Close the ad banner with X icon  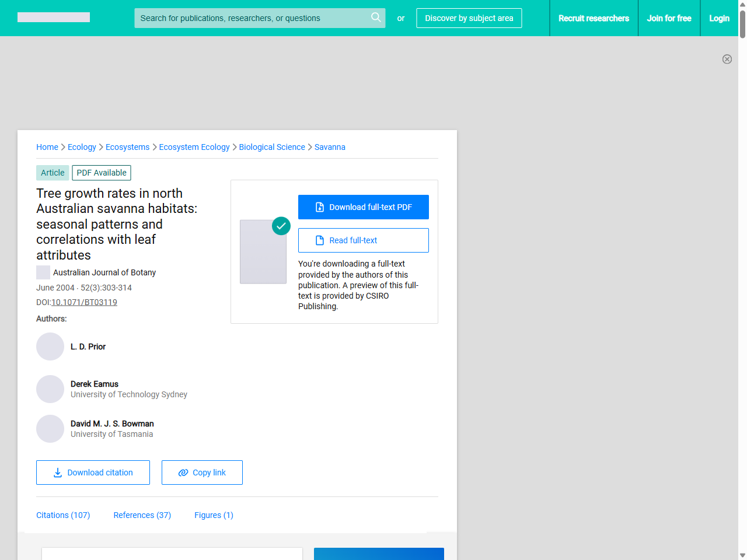pos(727,59)
